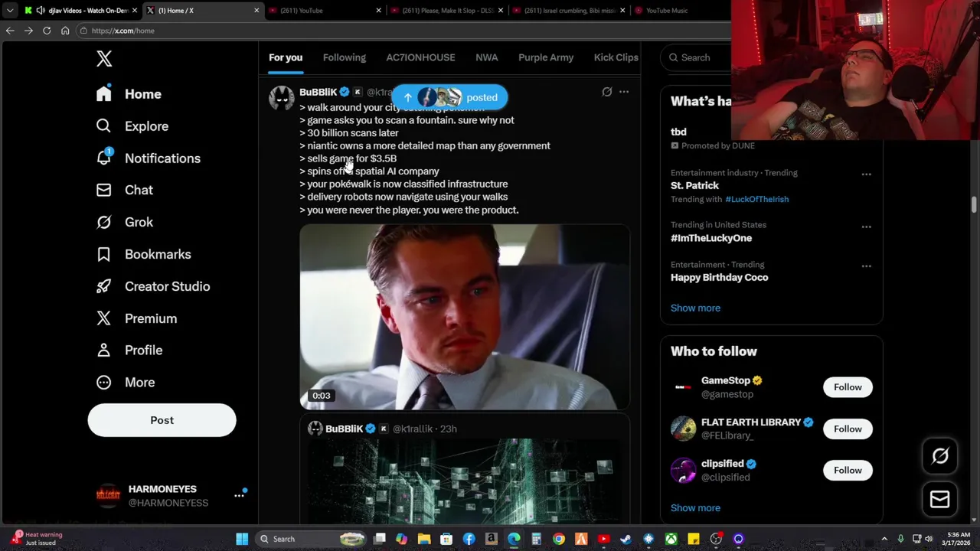Reload the page with refresh icon
Screen dimensions: 980x551
pos(47,31)
